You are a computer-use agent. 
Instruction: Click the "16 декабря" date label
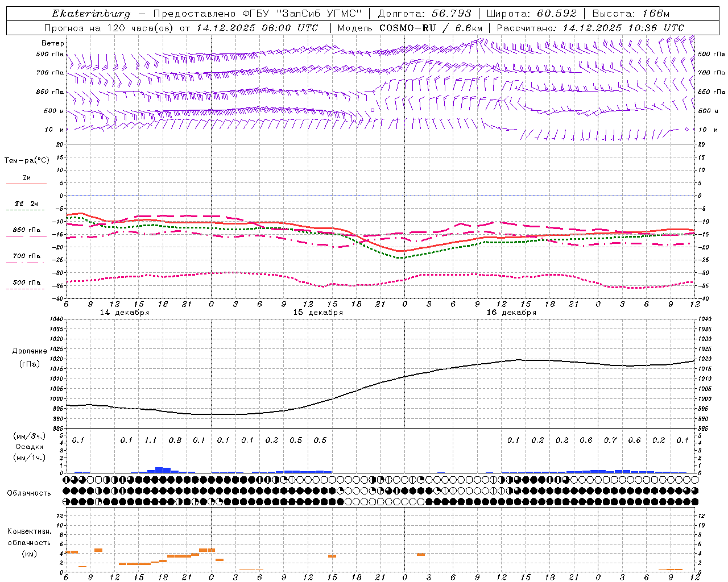[x=511, y=313]
